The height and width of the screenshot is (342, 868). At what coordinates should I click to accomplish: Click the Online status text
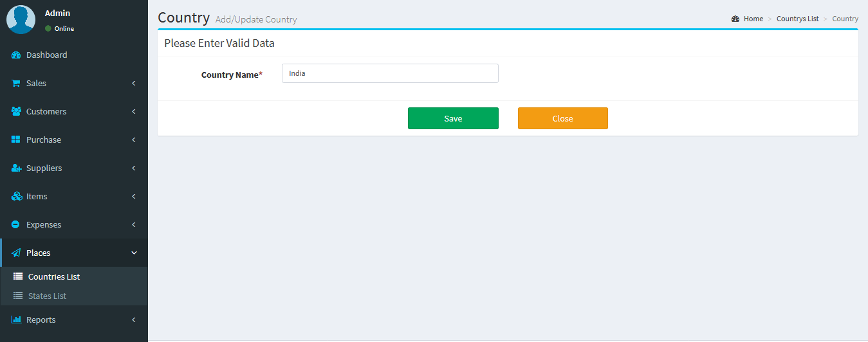[x=64, y=29]
